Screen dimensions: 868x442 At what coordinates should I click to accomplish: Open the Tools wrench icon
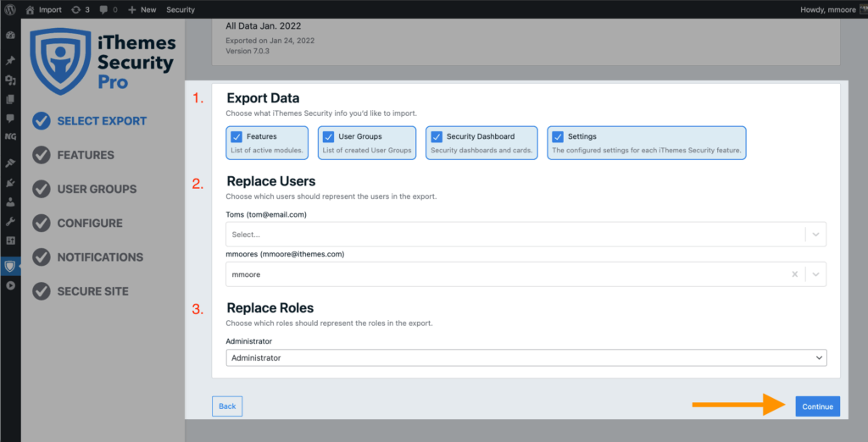(10, 222)
